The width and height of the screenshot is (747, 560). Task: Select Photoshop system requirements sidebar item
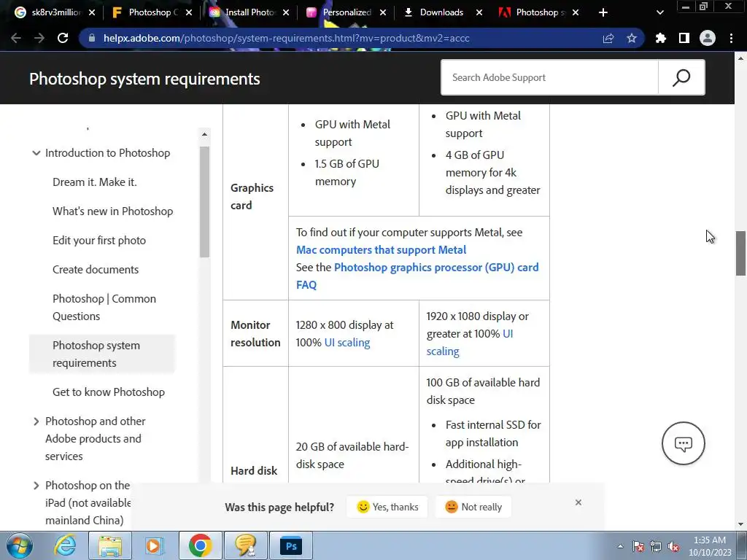(102, 354)
